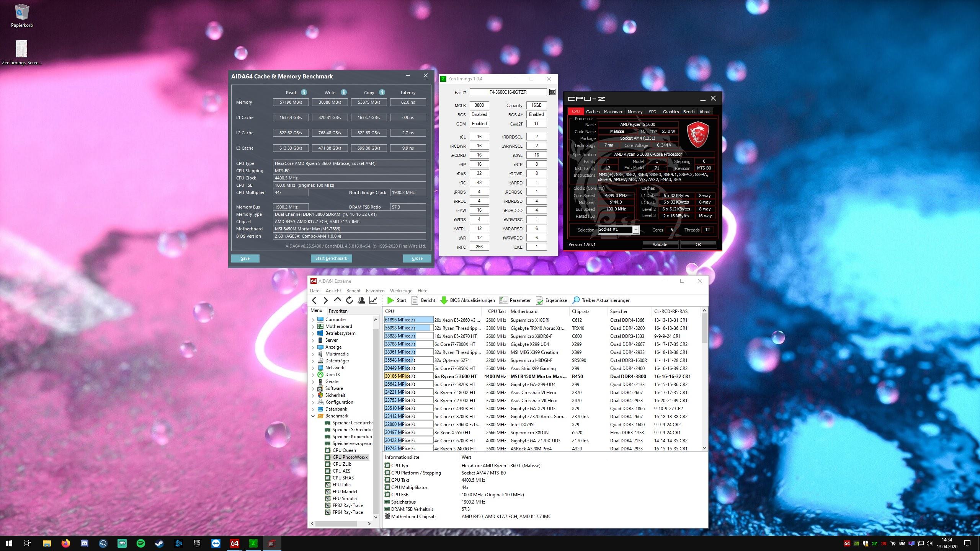Click the user icon in AIDA64 toolbar

point(361,300)
